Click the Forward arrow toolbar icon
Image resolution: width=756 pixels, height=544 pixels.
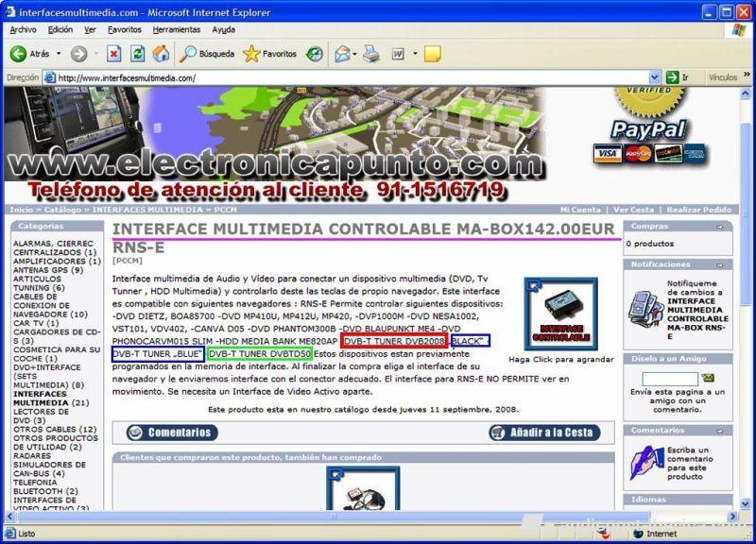pos(78,54)
